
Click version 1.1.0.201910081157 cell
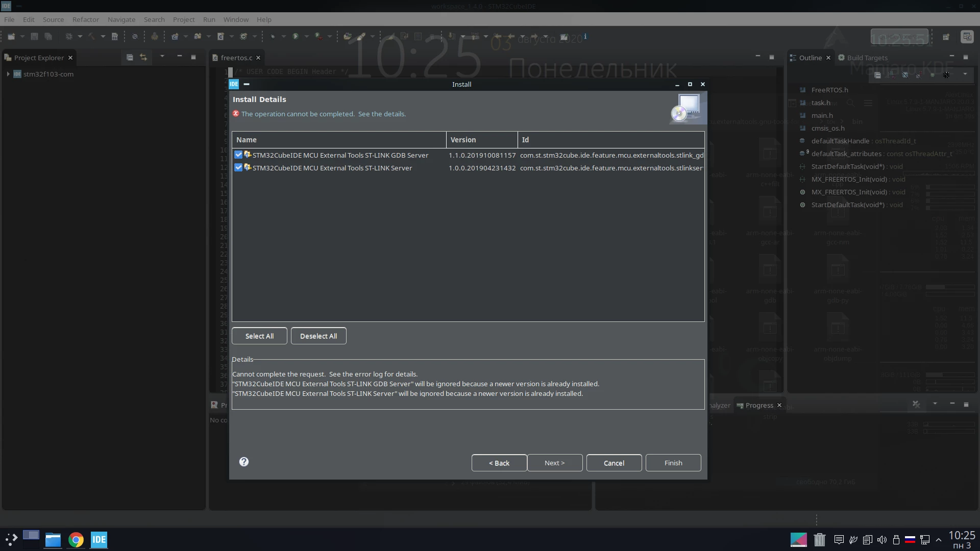482,155
